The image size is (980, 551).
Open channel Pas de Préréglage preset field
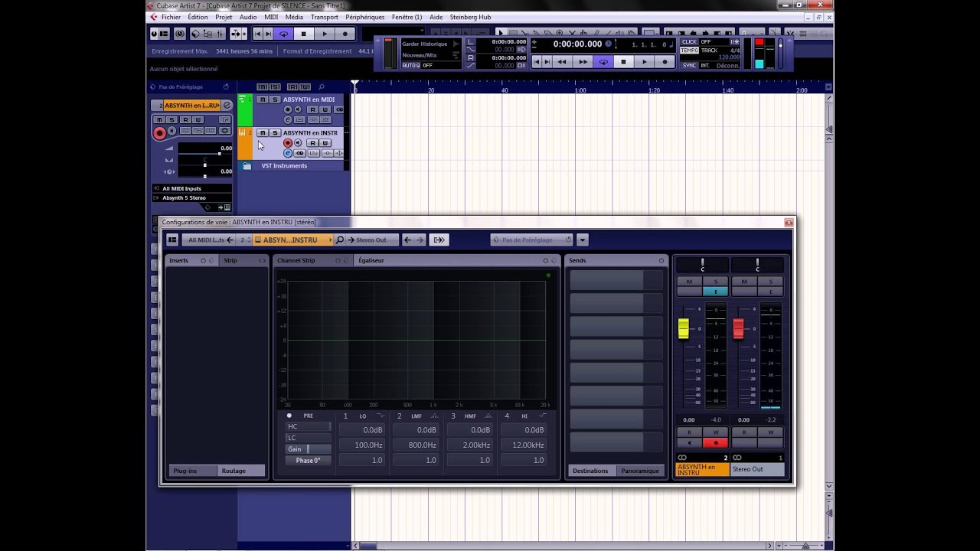coord(531,240)
